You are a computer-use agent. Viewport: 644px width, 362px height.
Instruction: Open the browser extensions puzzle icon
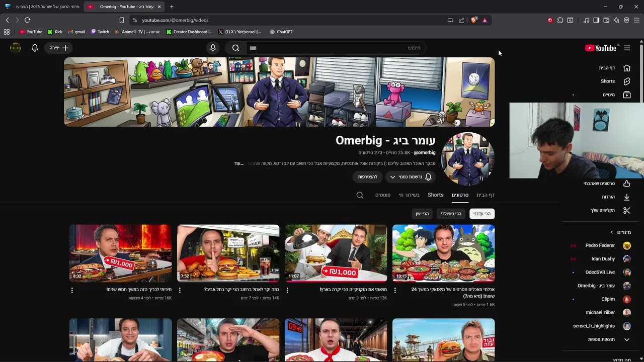[x=560, y=20]
